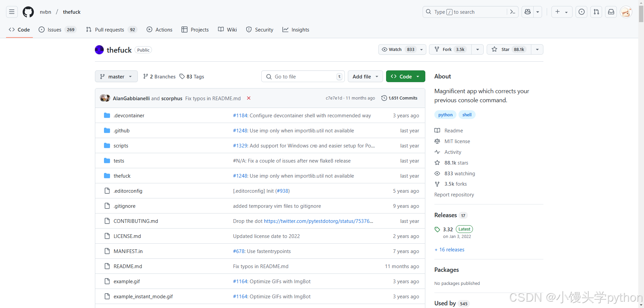Click the Go to file search field
This screenshot has width=644, height=308.
pos(303,76)
